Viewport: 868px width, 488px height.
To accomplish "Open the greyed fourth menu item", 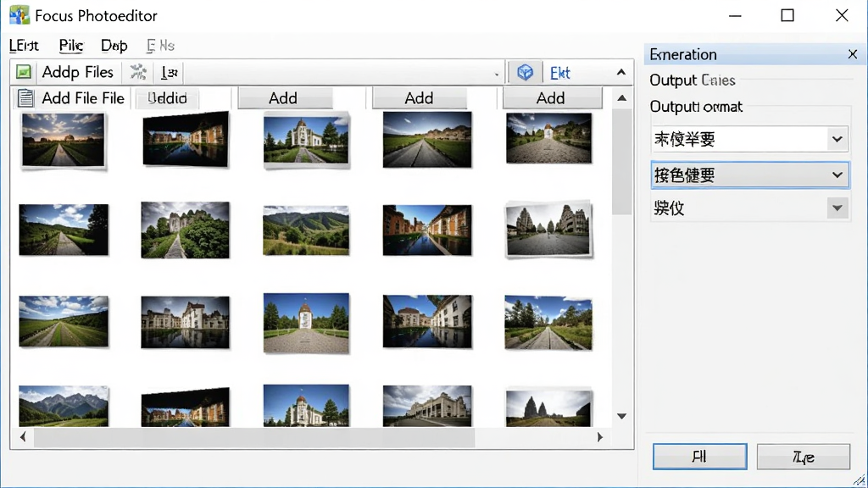I will pyautogui.click(x=160, y=46).
